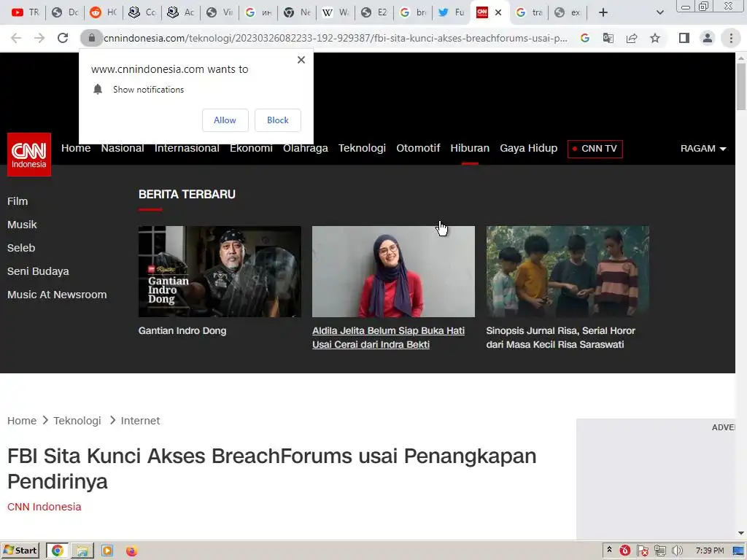Click the Gantian Indro Dong headline
Screen dimensions: 747x560
[x=182, y=330]
